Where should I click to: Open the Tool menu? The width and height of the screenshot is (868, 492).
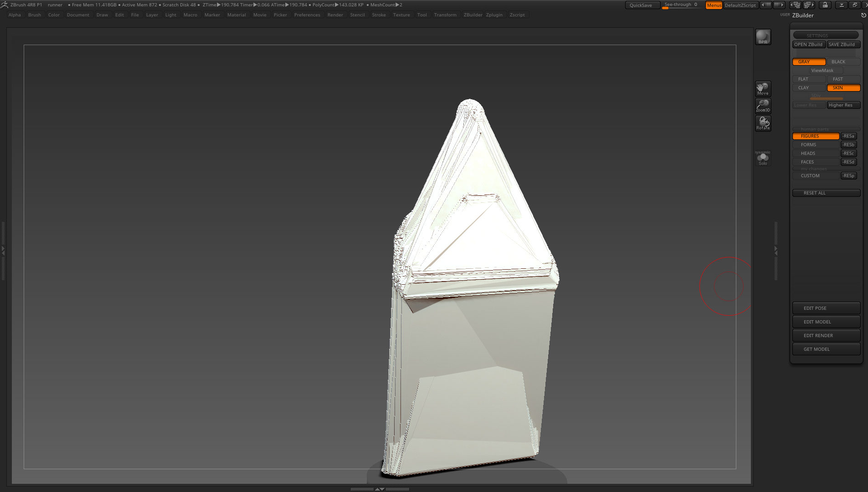422,15
